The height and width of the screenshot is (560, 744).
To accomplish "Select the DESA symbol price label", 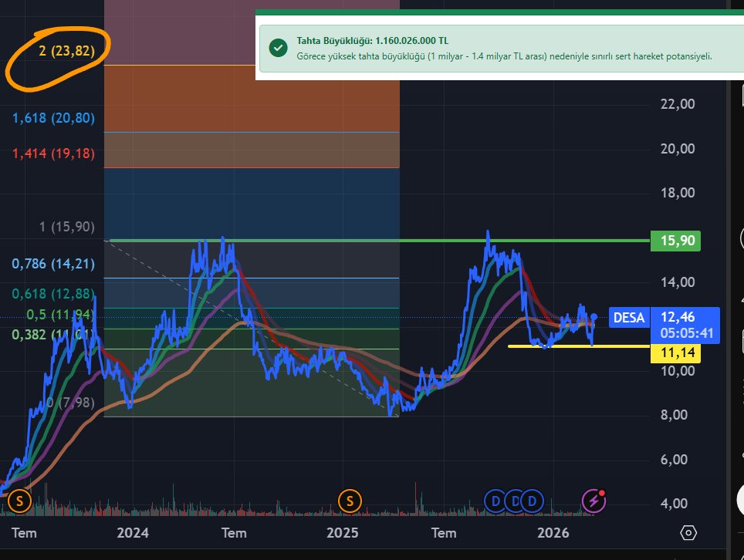I will tap(629, 318).
